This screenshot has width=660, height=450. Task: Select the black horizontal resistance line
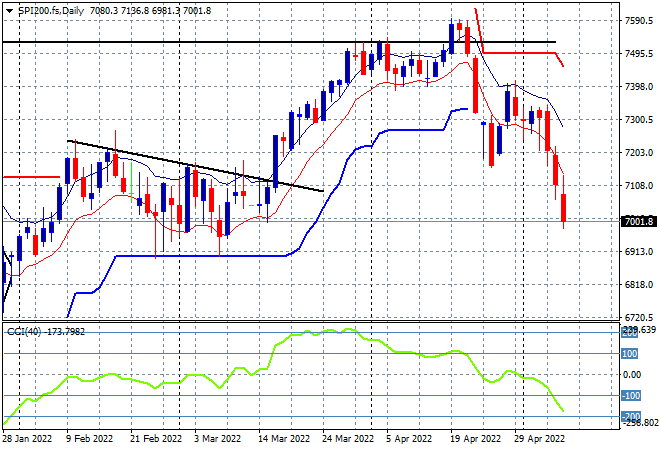(279, 42)
